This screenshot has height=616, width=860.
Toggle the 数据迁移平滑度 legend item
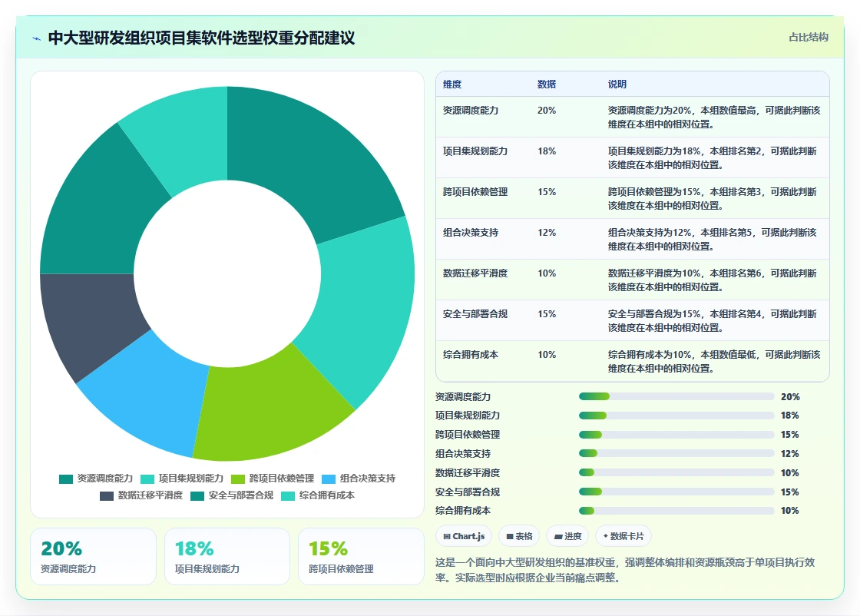[141, 495]
